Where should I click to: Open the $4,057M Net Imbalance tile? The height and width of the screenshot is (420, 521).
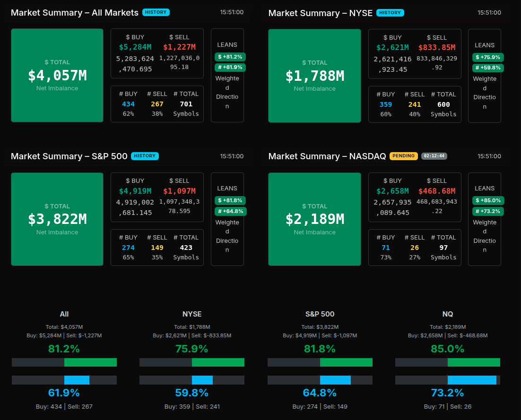tap(57, 76)
